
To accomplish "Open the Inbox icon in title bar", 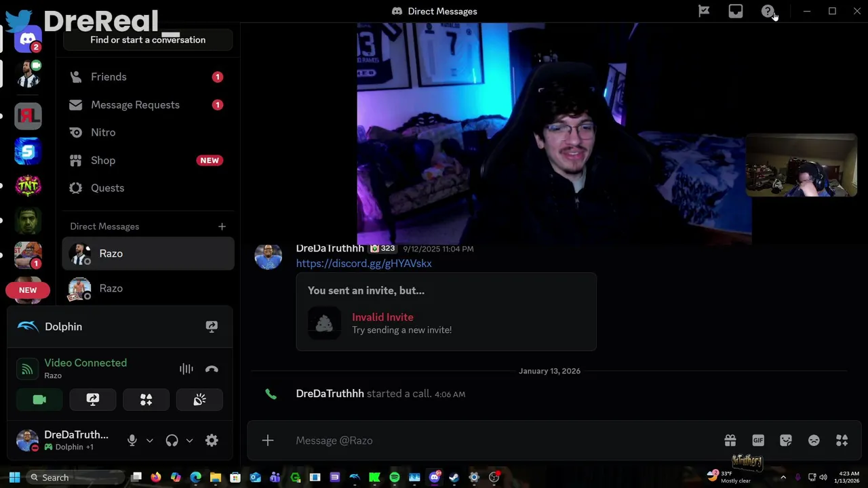I will pos(736,11).
